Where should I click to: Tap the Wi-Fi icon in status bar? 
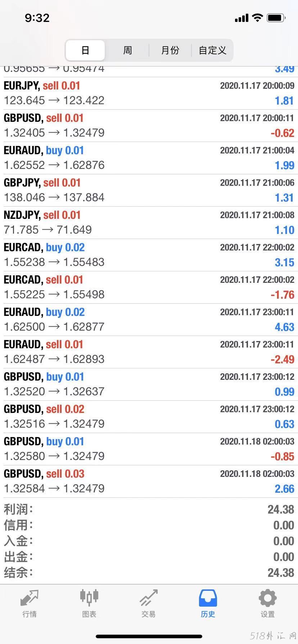258,18
